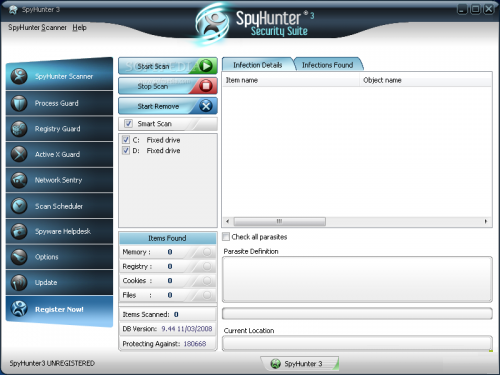Open Registry Guard cube icon
This screenshot has width=500, height=375.
[19, 129]
